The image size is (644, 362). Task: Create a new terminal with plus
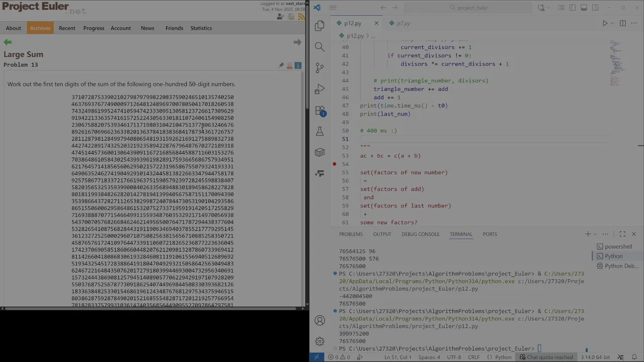pyautogui.click(x=588, y=234)
